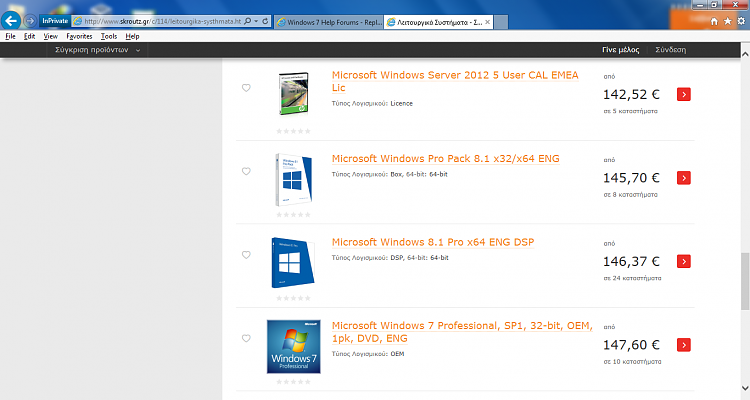Open Microsoft Windows 7 Professional SP1 link
Viewport: 750px width, 400px height.
tap(462, 332)
